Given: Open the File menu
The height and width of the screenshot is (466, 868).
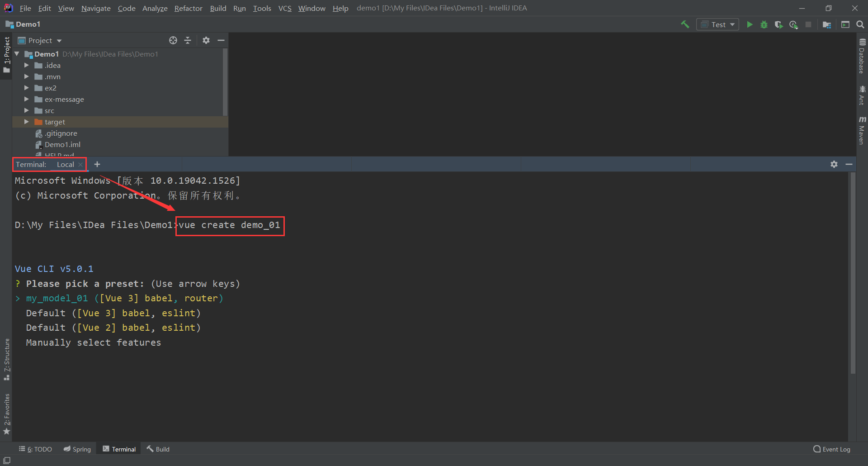Looking at the screenshot, I should point(25,8).
